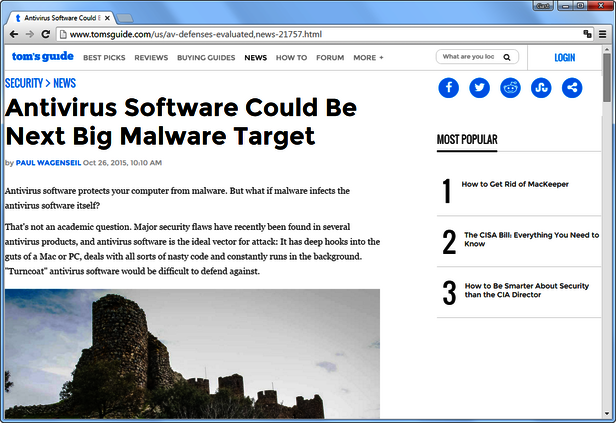The width and height of the screenshot is (616, 423).
Task: Click the Facebook share icon
Action: (449, 87)
